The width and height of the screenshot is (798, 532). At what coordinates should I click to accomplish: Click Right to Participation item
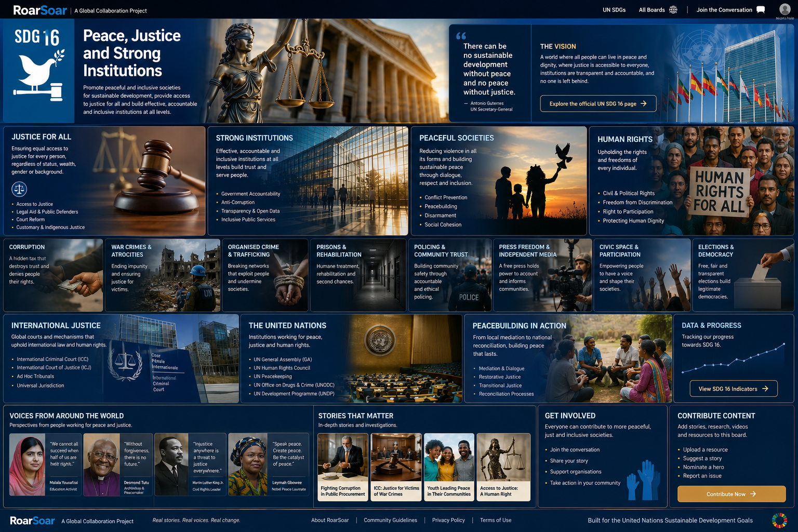628,211
